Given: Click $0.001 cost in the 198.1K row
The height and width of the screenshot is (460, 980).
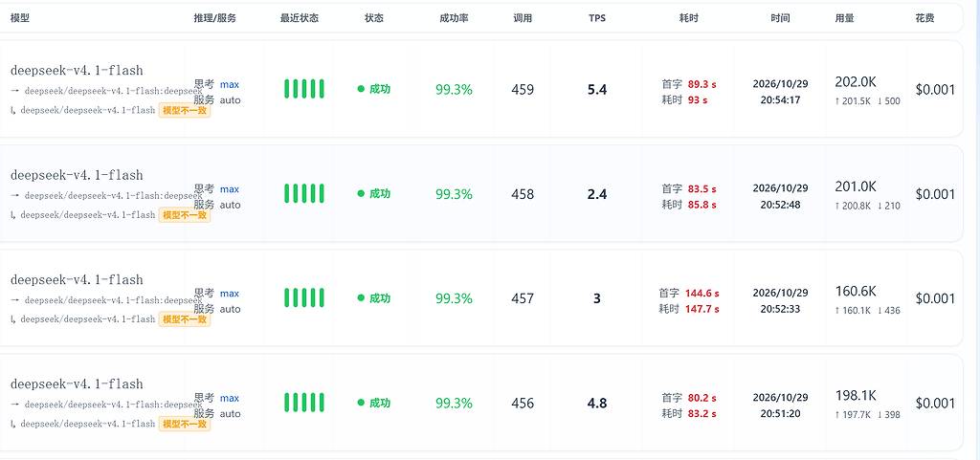Looking at the screenshot, I should [x=935, y=404].
